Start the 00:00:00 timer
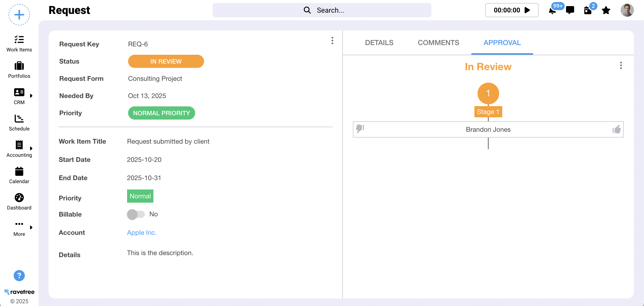The width and height of the screenshot is (644, 306). point(528,10)
